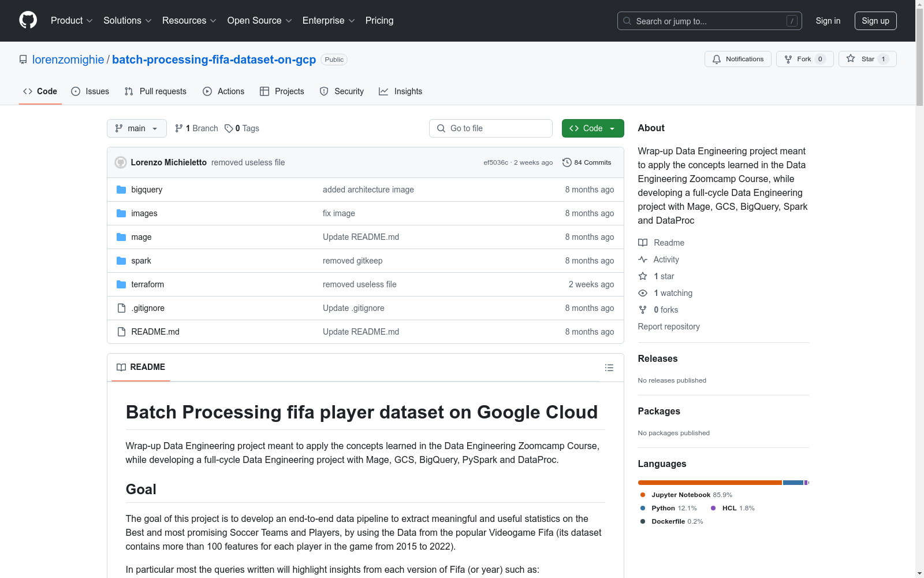
Task: Click the Jupyter Notebook 85.9% language entry
Action: tap(686, 495)
